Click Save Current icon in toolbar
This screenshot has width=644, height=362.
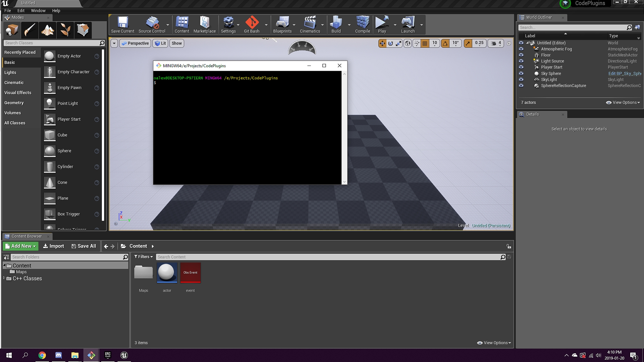click(122, 24)
